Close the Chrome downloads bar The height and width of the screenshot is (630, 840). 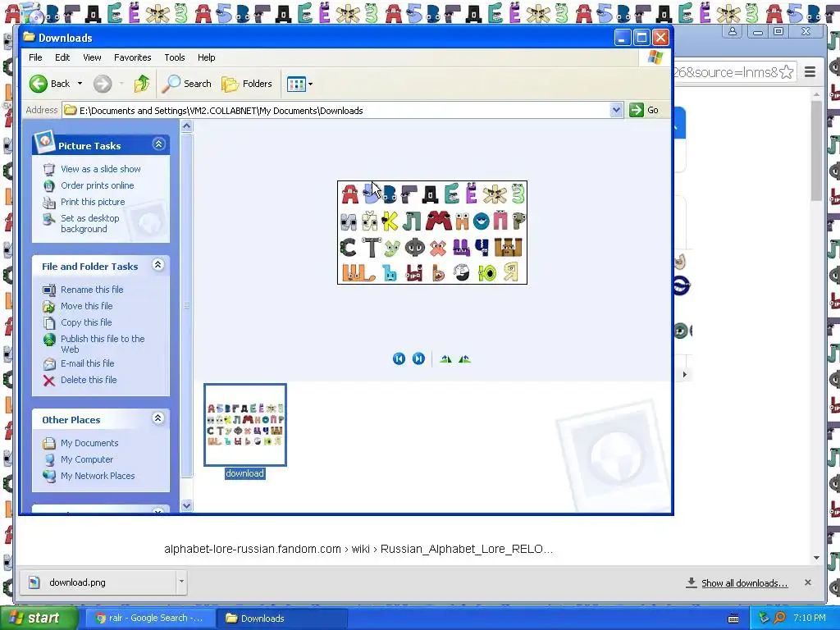(x=808, y=582)
